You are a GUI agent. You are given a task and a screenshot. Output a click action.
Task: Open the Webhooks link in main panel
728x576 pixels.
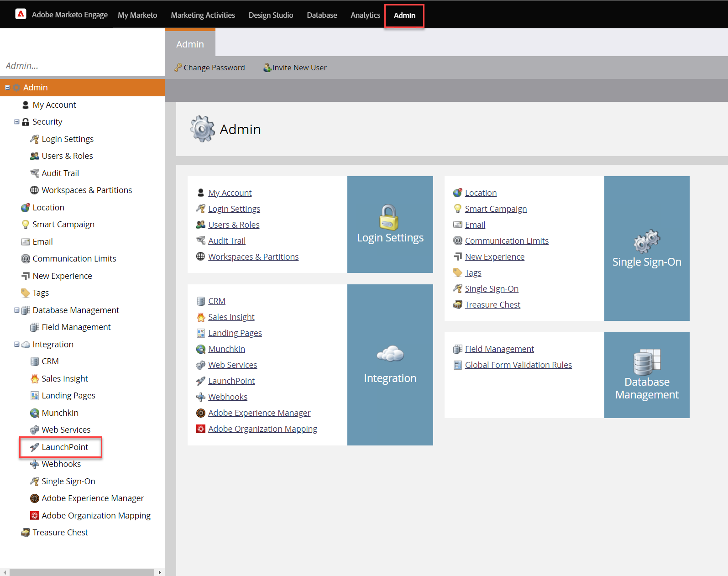[228, 397]
